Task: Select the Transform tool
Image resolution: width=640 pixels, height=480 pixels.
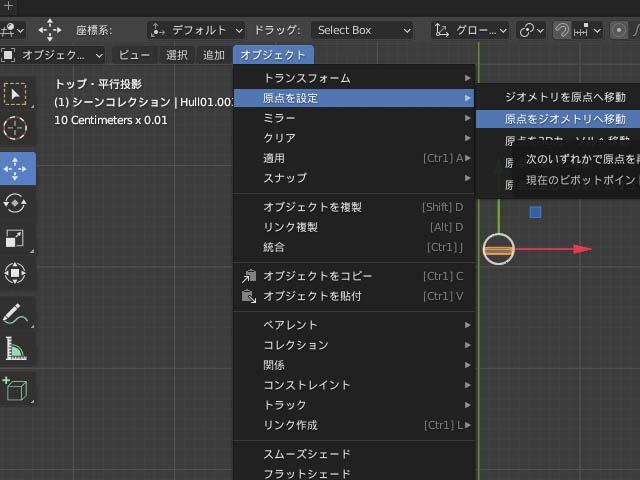Action: (15, 273)
